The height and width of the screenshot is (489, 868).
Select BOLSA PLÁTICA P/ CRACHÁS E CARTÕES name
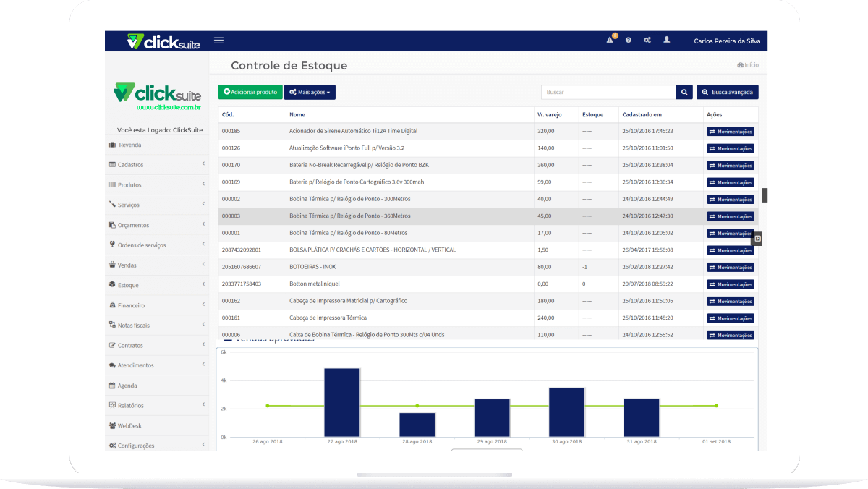click(x=373, y=250)
